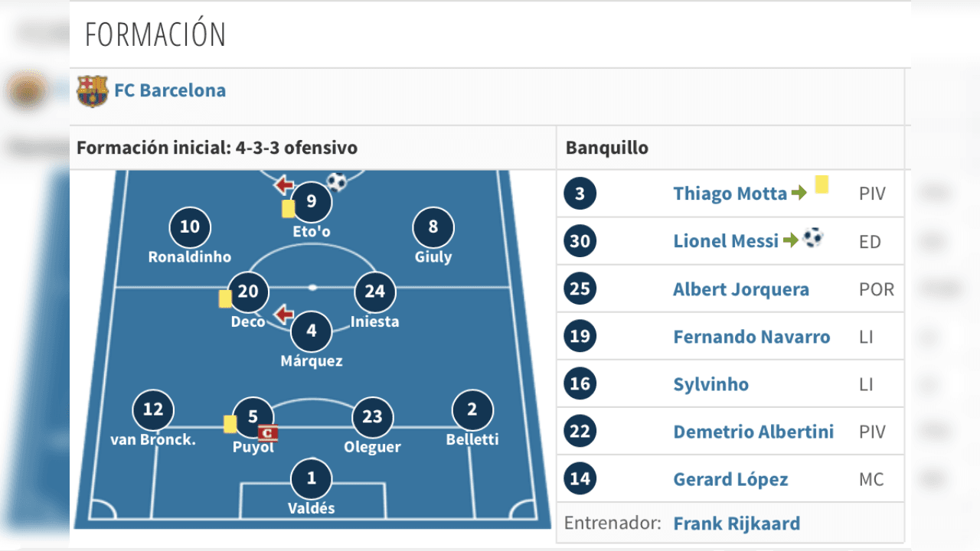Open Albert Jorquera's player page
This screenshot has width=980, height=551.
pos(740,289)
